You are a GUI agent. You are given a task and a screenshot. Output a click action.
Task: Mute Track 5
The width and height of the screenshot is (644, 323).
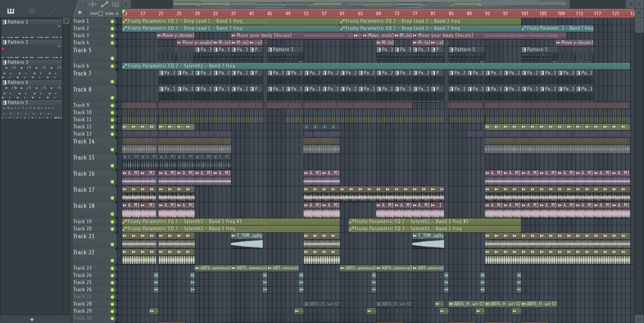[x=112, y=59]
